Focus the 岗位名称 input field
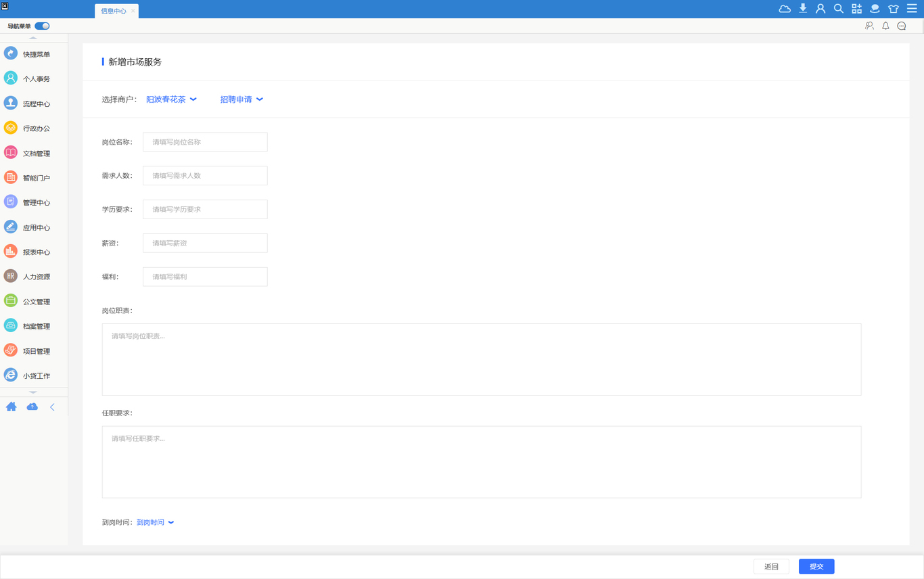Viewport: 924px width, 579px height. tap(205, 142)
